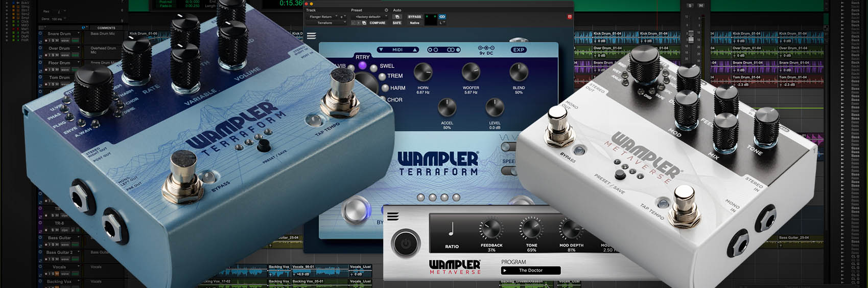This screenshot has width=868, height=288.
Task: Toggle the mono/stereo routing switch
Action: [x=443, y=50]
